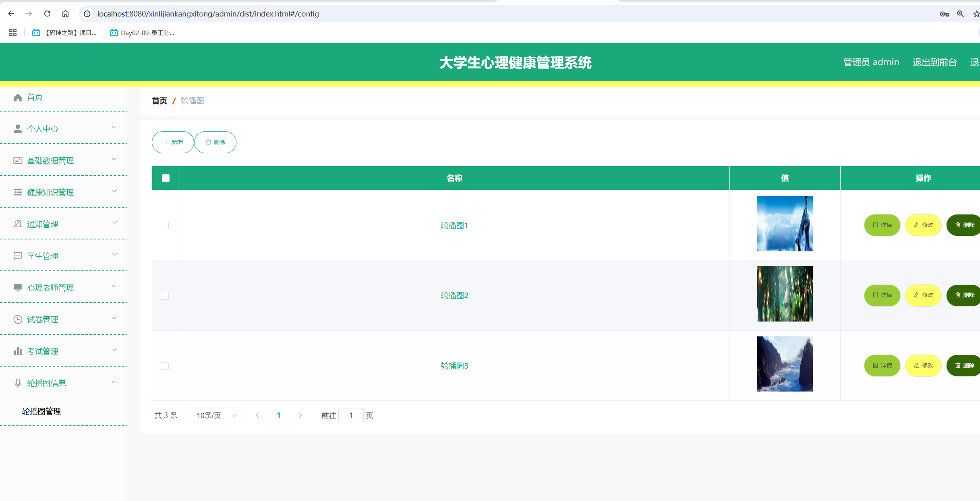980x501 pixels.
Task: Click the 新增 add button
Action: pyautogui.click(x=173, y=142)
